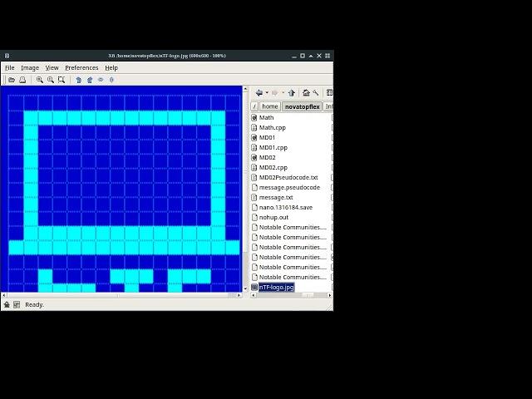Click the panel view icon beside the wrench
Image resolution: width=532 pixels, height=399 pixels.
click(x=329, y=92)
